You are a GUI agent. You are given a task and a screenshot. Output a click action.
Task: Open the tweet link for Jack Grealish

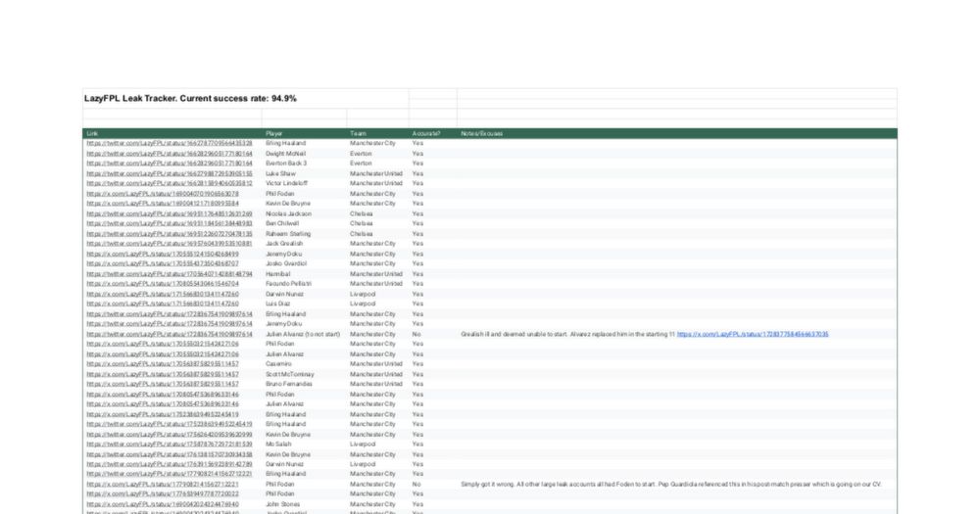(x=170, y=244)
